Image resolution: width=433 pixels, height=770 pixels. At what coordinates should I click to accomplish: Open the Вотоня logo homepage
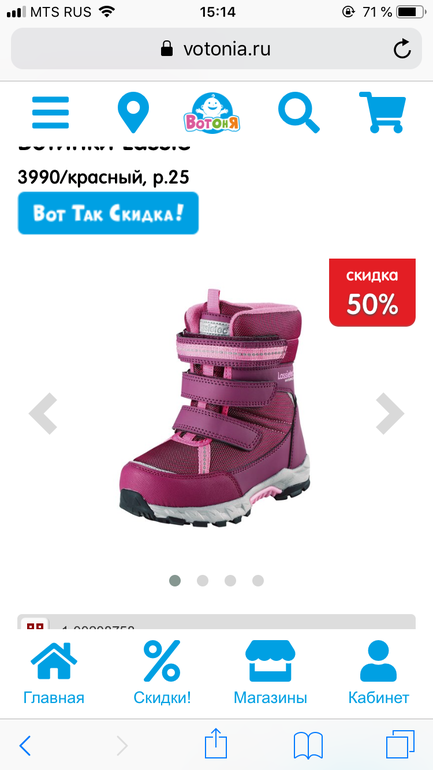point(212,112)
